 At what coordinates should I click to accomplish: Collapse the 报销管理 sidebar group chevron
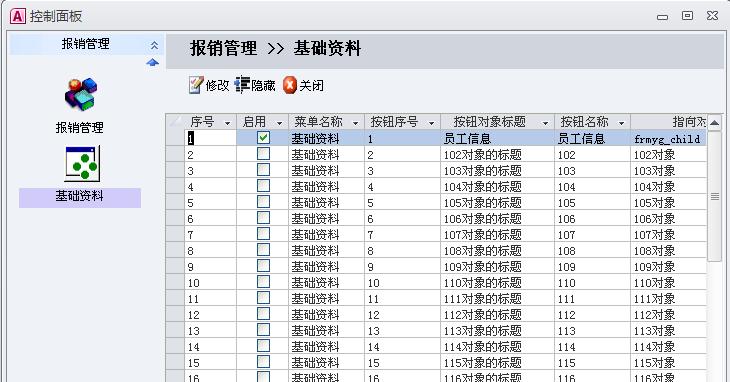click(x=154, y=45)
